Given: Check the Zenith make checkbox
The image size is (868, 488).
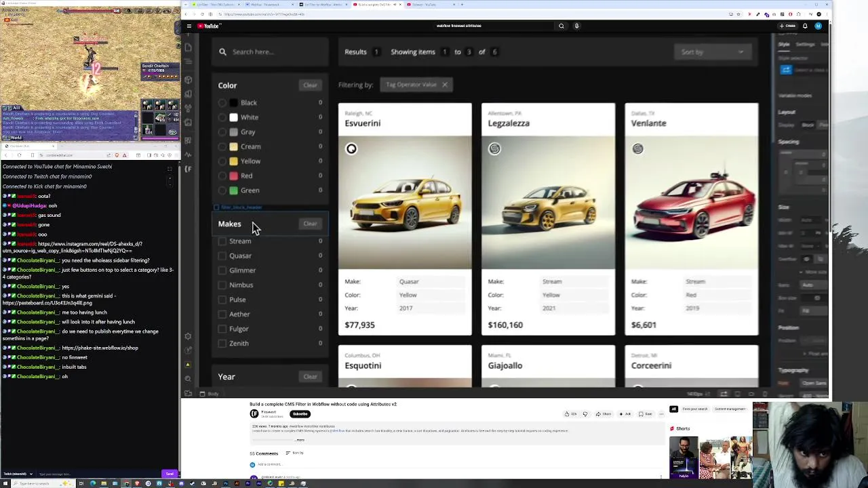Looking at the screenshot, I should (222, 344).
